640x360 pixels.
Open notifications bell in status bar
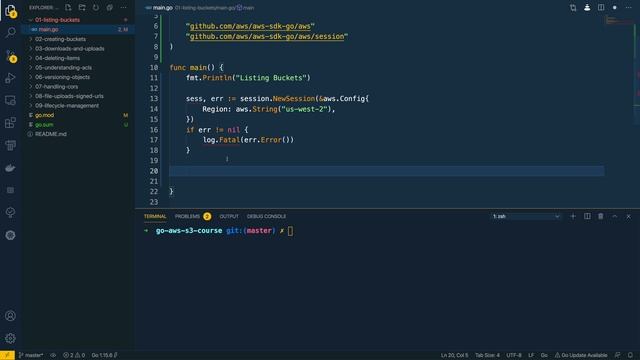coord(630,355)
